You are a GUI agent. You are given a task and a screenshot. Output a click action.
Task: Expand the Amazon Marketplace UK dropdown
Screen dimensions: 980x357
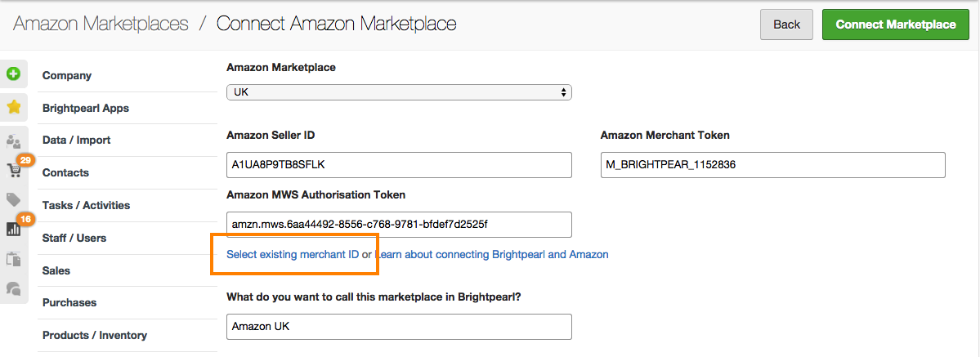click(399, 92)
